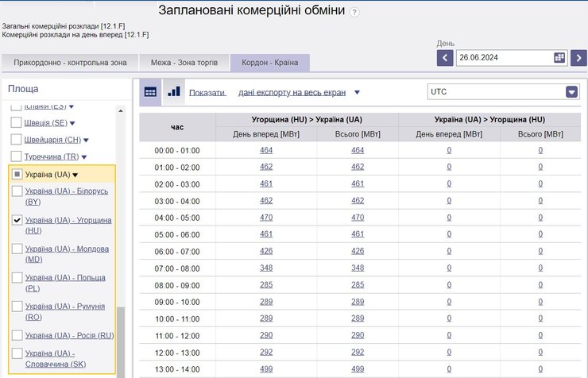Screen dimensions: 588x378
Task: Select the 09:00 - 10:00 time row
Action: point(360,302)
